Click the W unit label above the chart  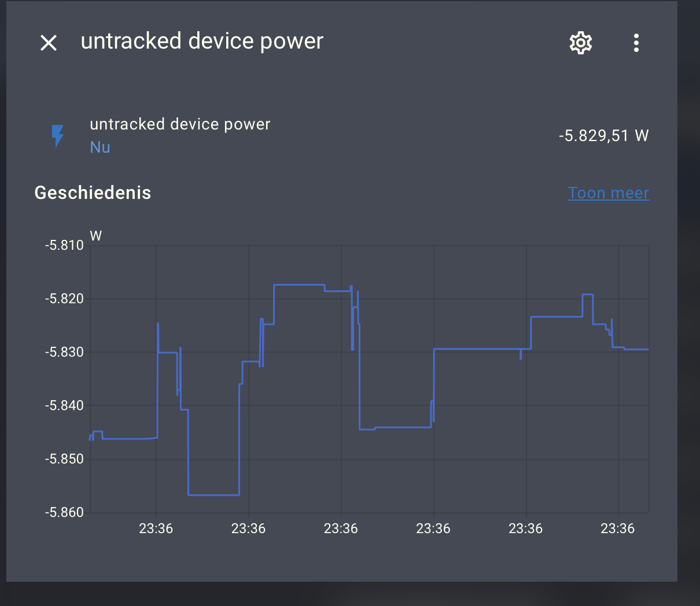pos(96,236)
